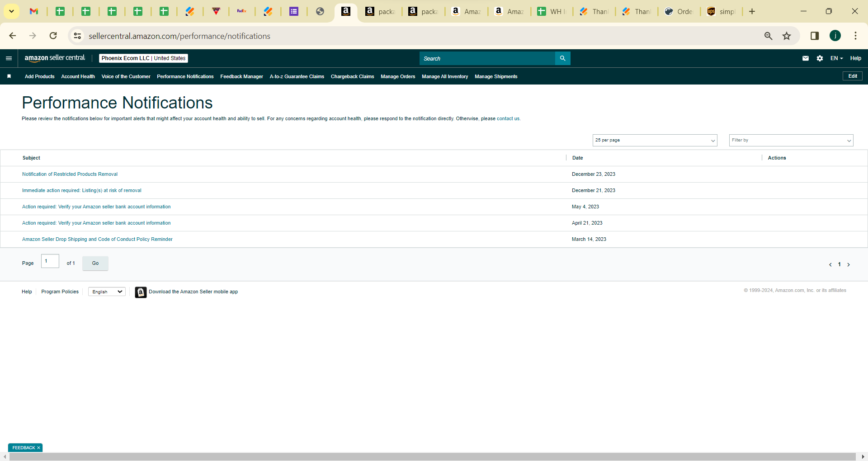The image size is (868, 461).
Task: Open May 4 bank account verification notification
Action: 96,207
